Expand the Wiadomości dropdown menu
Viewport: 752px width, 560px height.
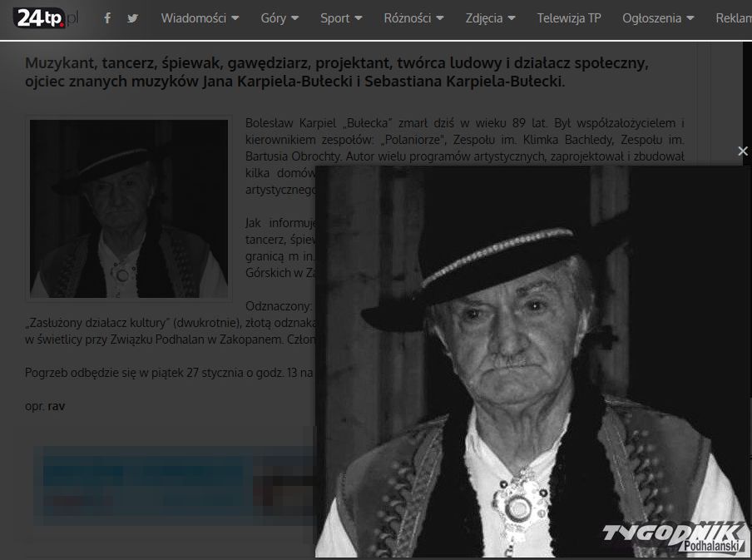pyautogui.click(x=200, y=18)
